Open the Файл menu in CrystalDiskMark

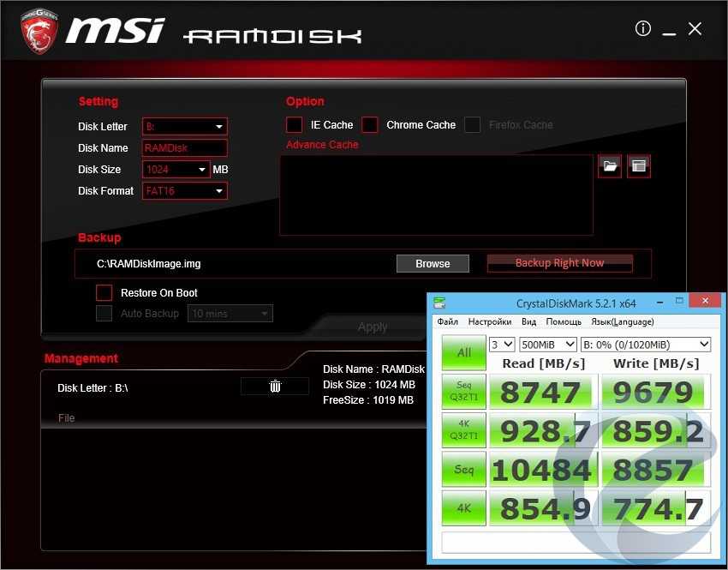448,321
